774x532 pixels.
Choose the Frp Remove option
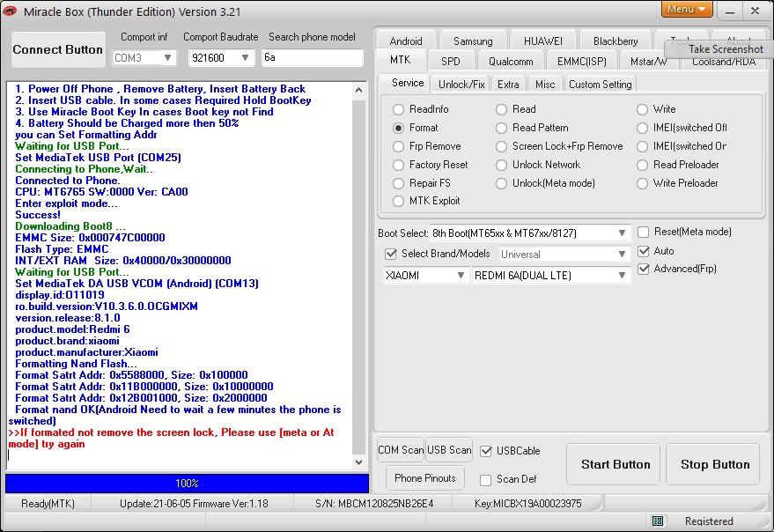(x=398, y=147)
